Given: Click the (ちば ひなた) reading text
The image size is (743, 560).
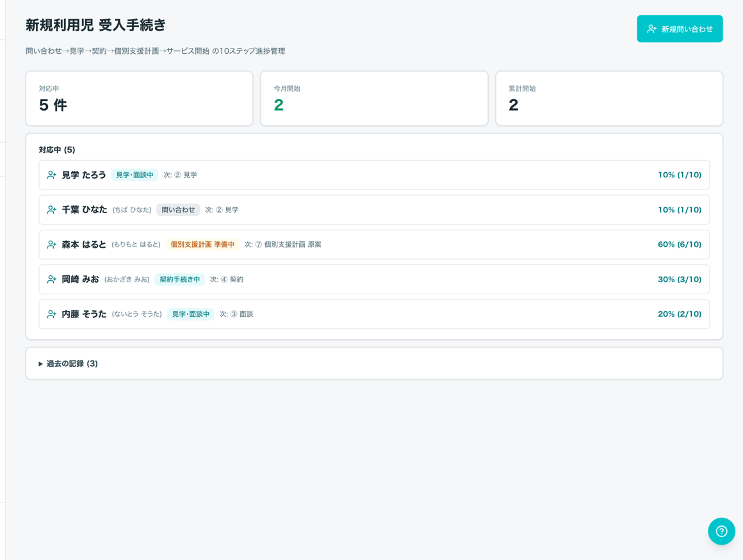Looking at the screenshot, I should pyautogui.click(x=132, y=210).
